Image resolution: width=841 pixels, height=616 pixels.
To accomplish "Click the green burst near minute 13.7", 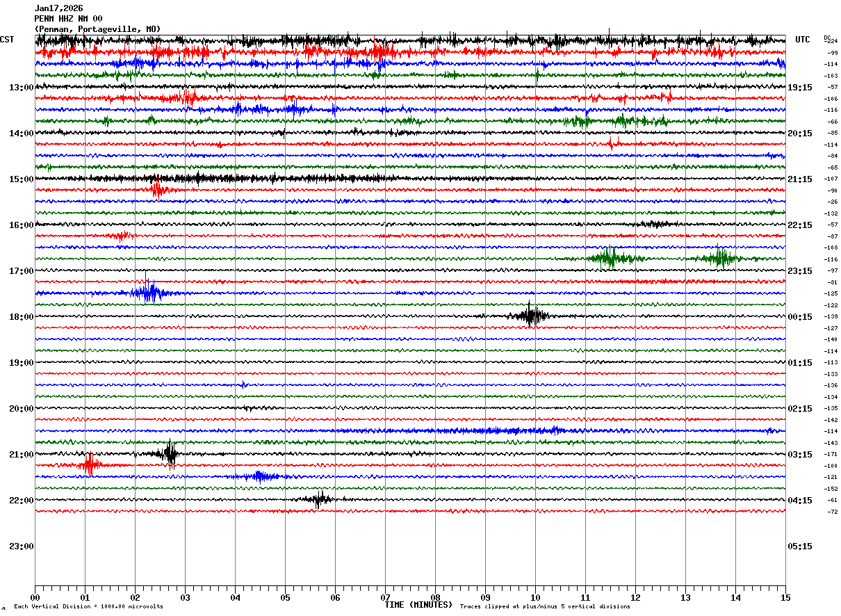I will click(x=719, y=258).
